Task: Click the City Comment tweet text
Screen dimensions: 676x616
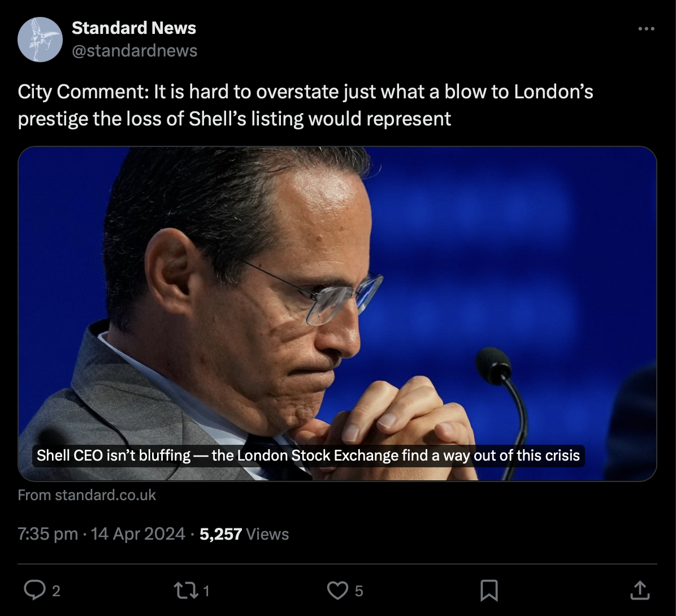Action: point(305,105)
